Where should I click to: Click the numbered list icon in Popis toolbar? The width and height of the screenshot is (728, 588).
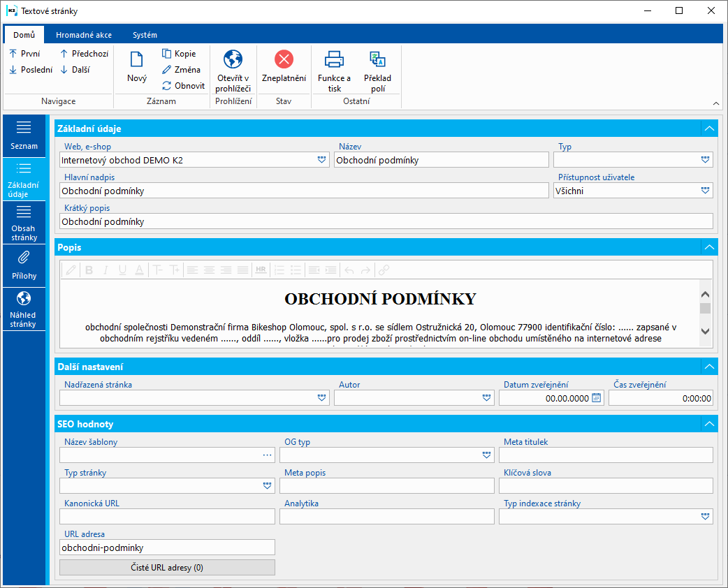279,270
